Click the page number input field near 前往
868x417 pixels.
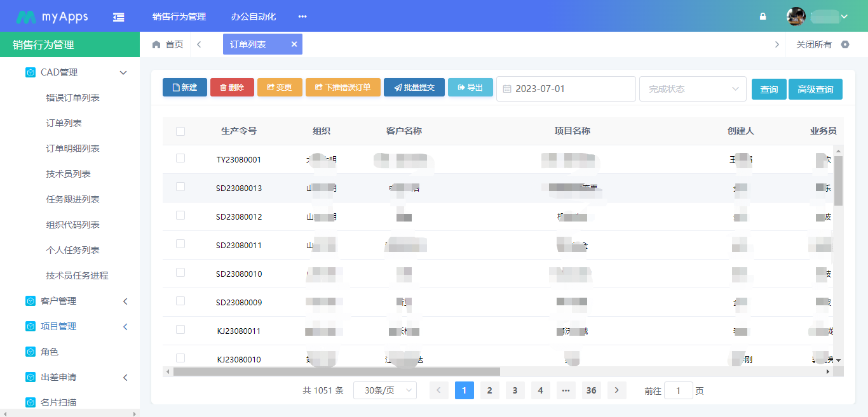pos(678,390)
